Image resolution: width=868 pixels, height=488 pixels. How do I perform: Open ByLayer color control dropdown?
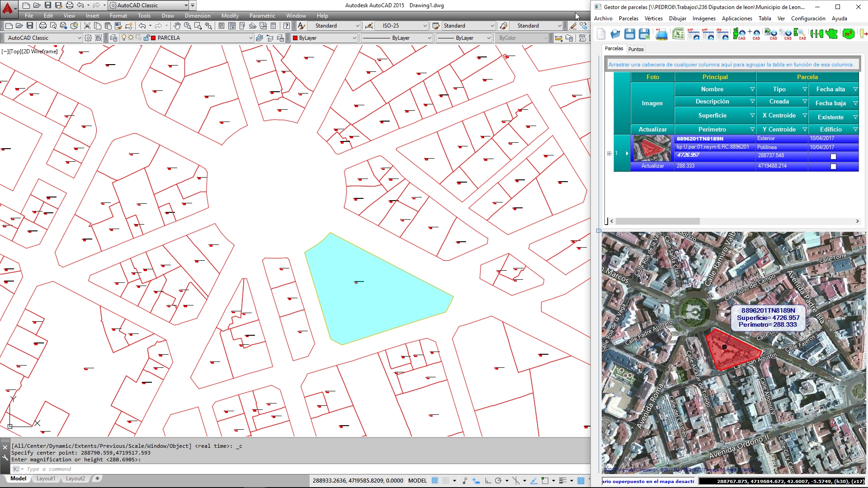point(354,38)
